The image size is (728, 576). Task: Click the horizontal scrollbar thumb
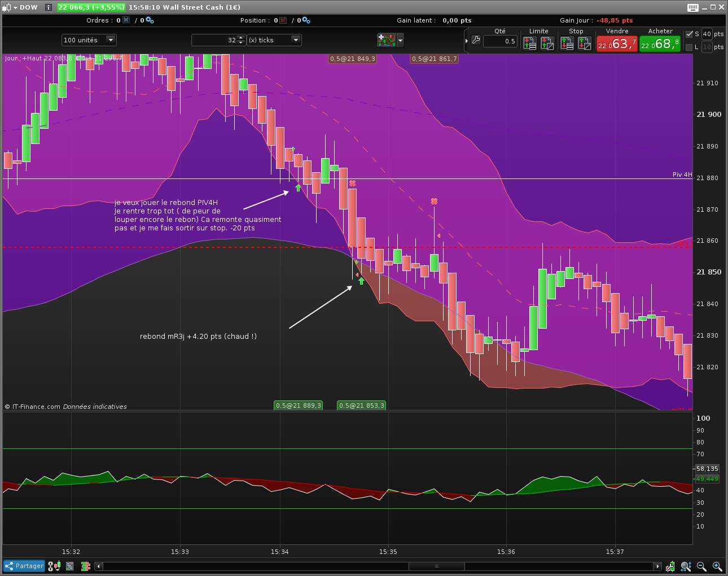pos(436,566)
